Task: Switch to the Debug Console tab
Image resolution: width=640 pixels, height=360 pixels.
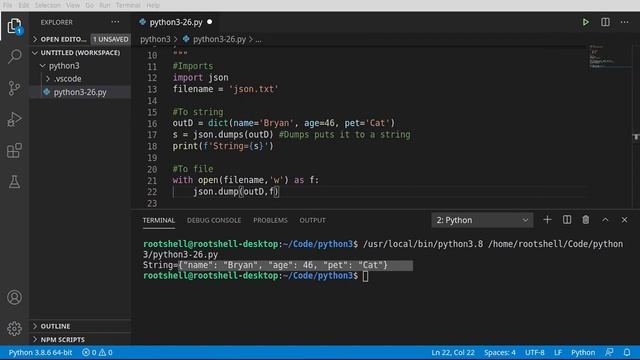Action: point(214,220)
